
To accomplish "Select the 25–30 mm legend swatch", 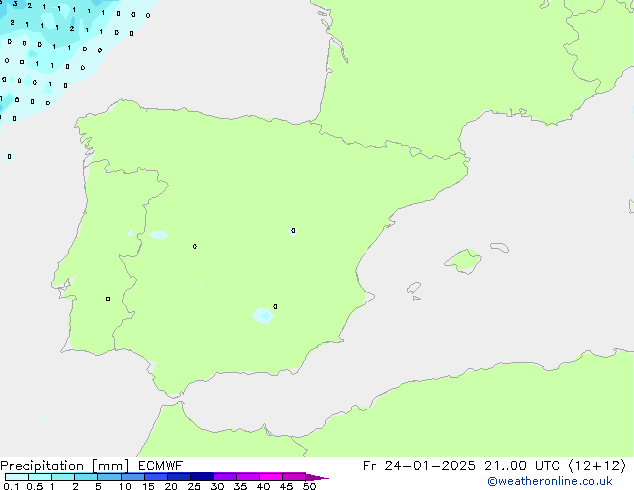I will coord(201,477).
